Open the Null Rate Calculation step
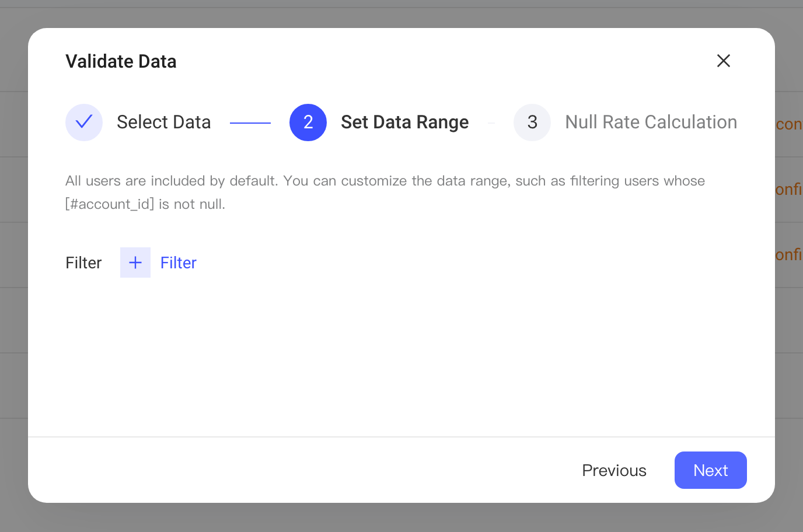Image resolution: width=803 pixels, height=532 pixels. (651, 123)
